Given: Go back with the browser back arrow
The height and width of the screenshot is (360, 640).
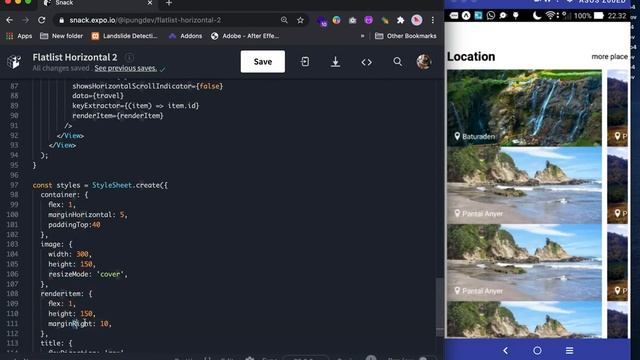Looking at the screenshot, I should click(x=9, y=20).
